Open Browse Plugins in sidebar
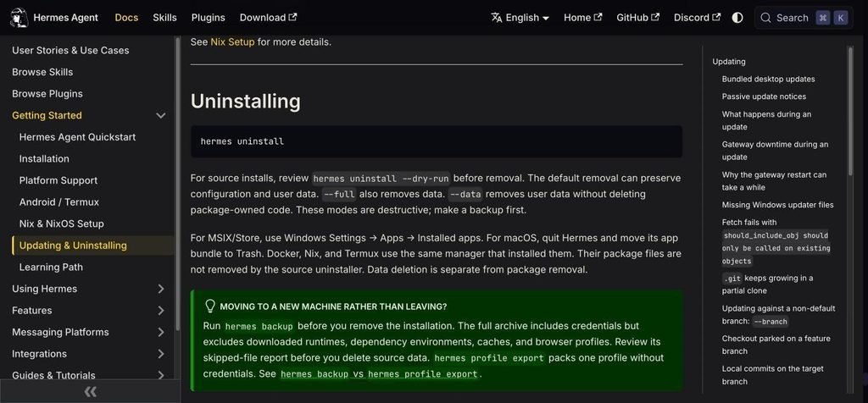The width and height of the screenshot is (868, 403). point(47,94)
